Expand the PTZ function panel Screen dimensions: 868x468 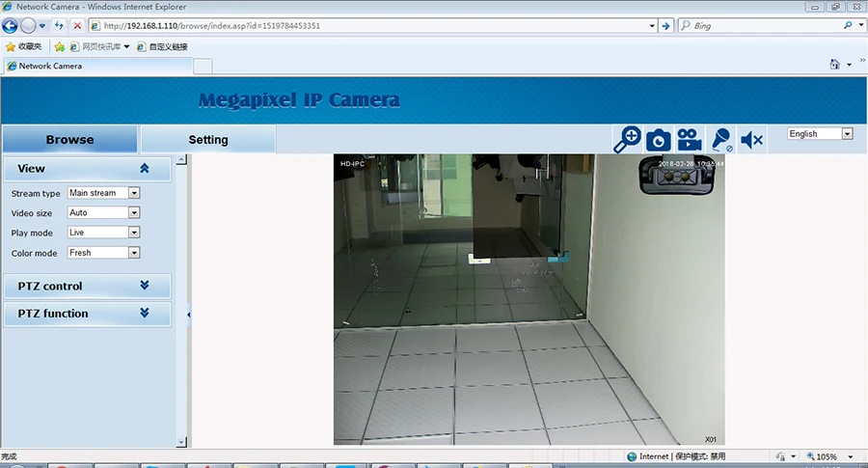point(145,313)
